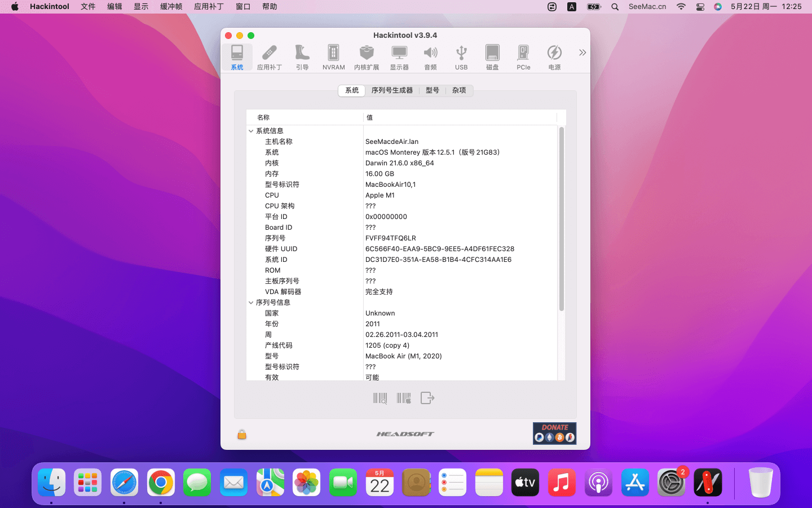Open Siri from the menu bar
Screen dimensions: 812x508
point(718,7)
